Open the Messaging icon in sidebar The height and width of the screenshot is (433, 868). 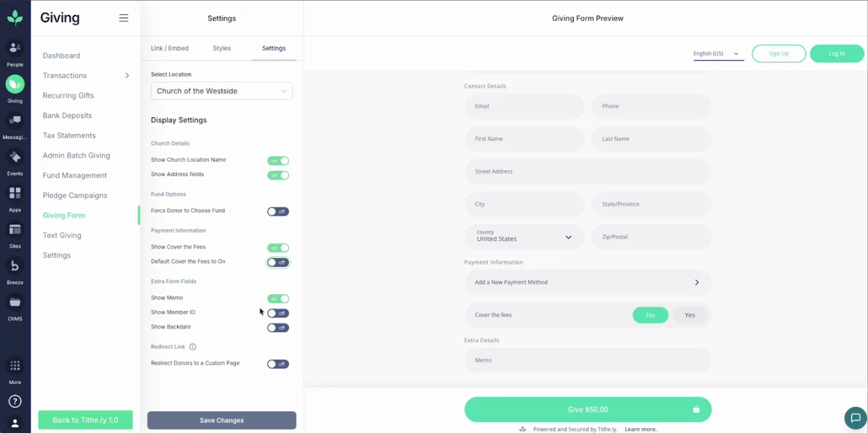click(x=15, y=121)
